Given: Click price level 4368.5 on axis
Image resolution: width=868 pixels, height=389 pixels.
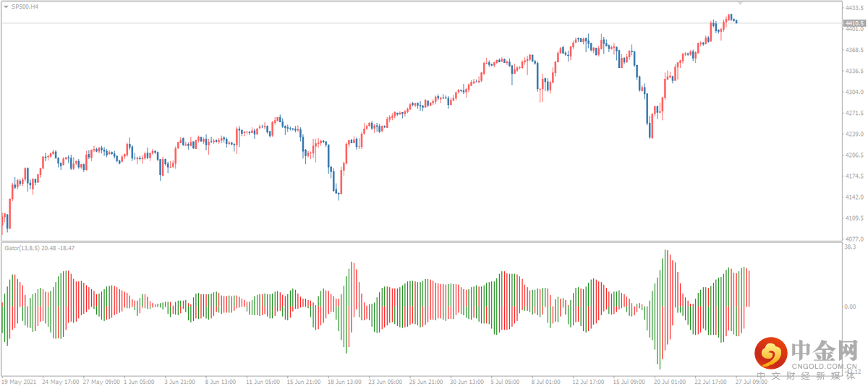Looking at the screenshot, I should 854,50.
